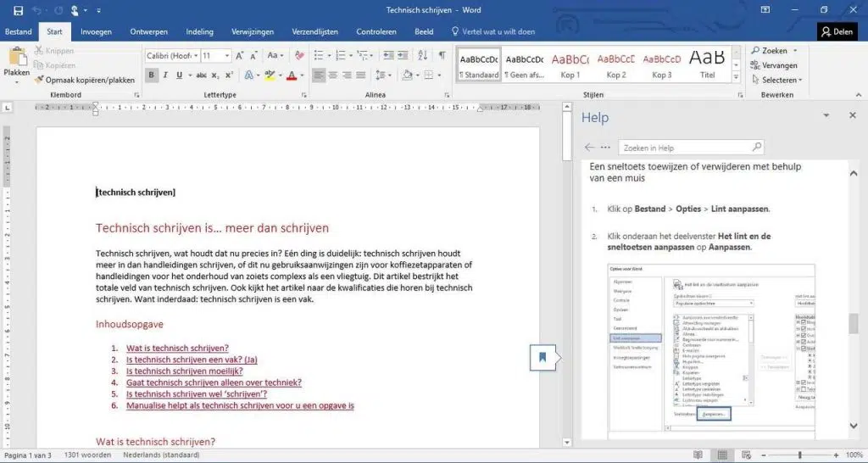
Task: Sort text with the A-Z icon
Action: click(423, 55)
